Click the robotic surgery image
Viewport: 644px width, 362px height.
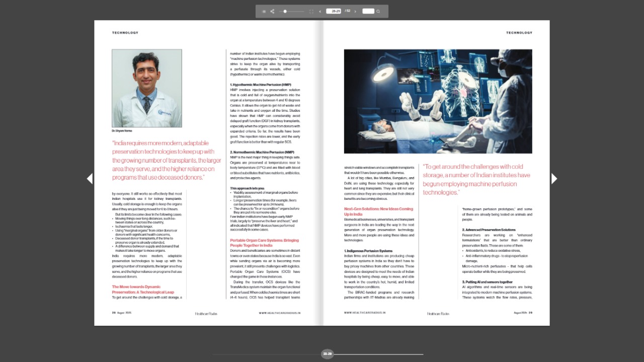[x=438, y=101]
